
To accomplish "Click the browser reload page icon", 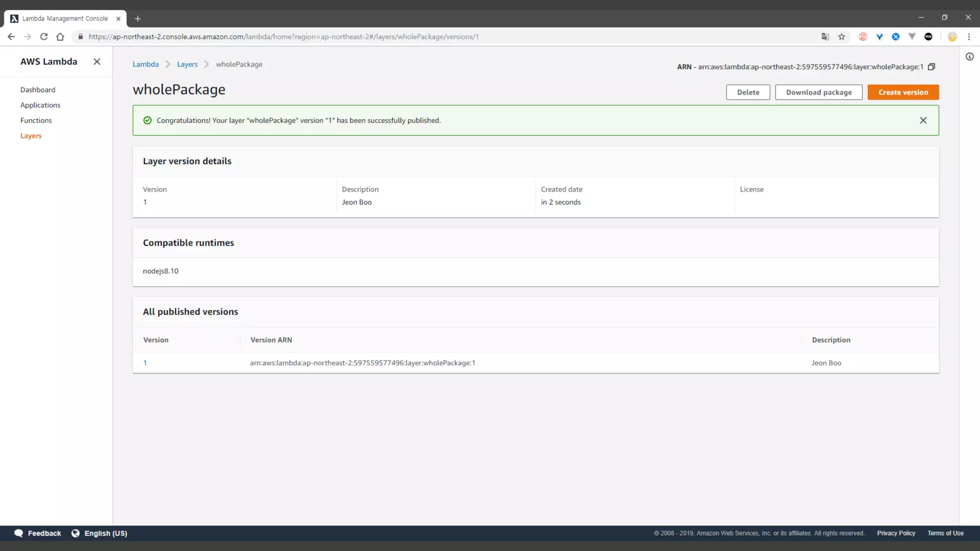I will pyautogui.click(x=44, y=37).
